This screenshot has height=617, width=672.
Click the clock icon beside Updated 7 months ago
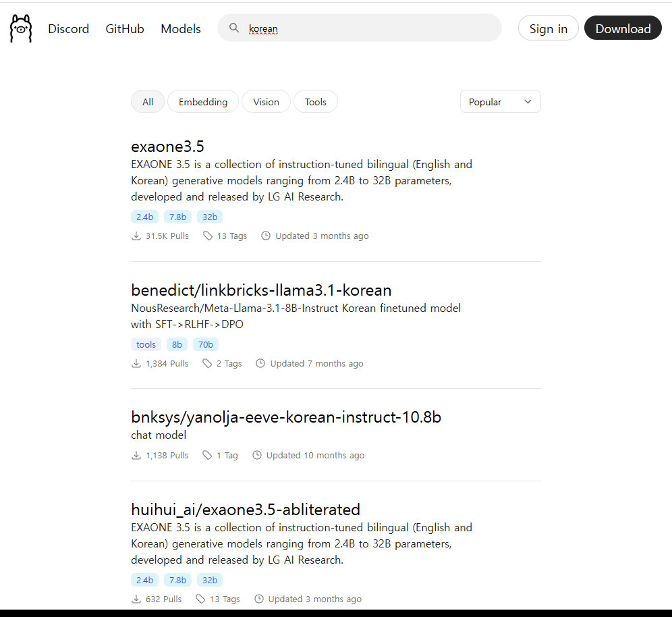point(260,364)
